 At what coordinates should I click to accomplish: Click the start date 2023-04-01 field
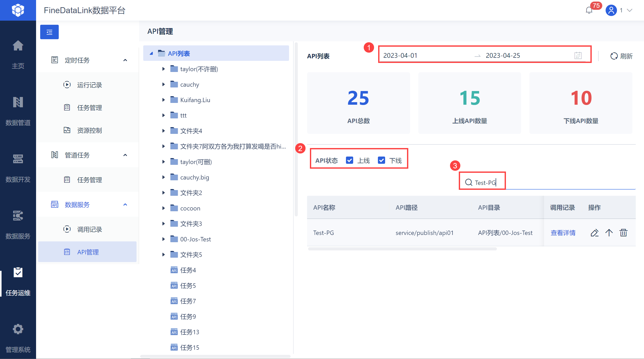(400, 55)
